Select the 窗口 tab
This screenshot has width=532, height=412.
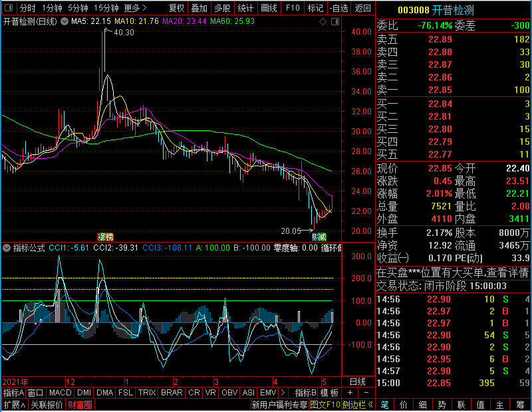(x=36, y=393)
